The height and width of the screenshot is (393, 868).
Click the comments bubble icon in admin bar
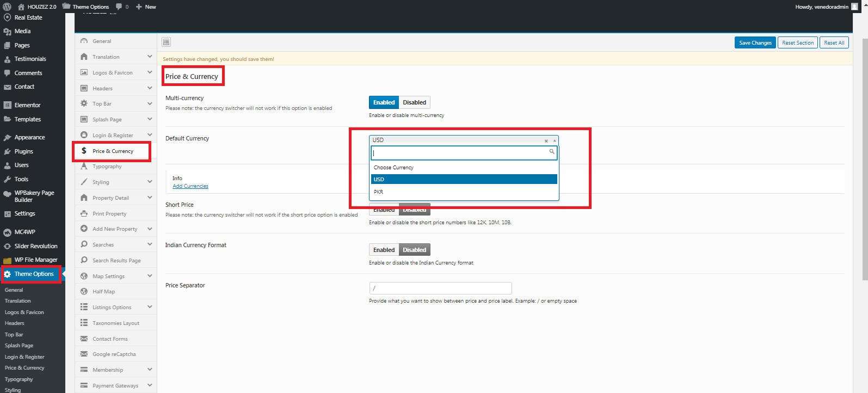click(119, 7)
